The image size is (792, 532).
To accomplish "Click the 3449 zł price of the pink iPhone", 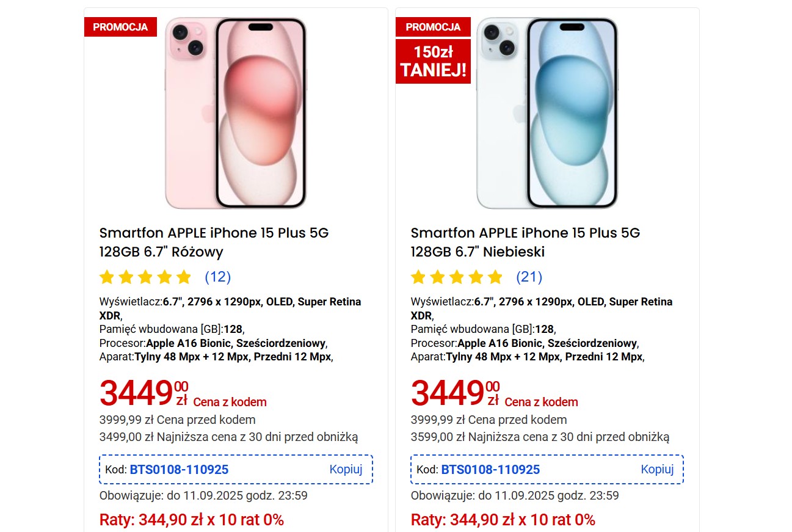I will tap(144, 393).
